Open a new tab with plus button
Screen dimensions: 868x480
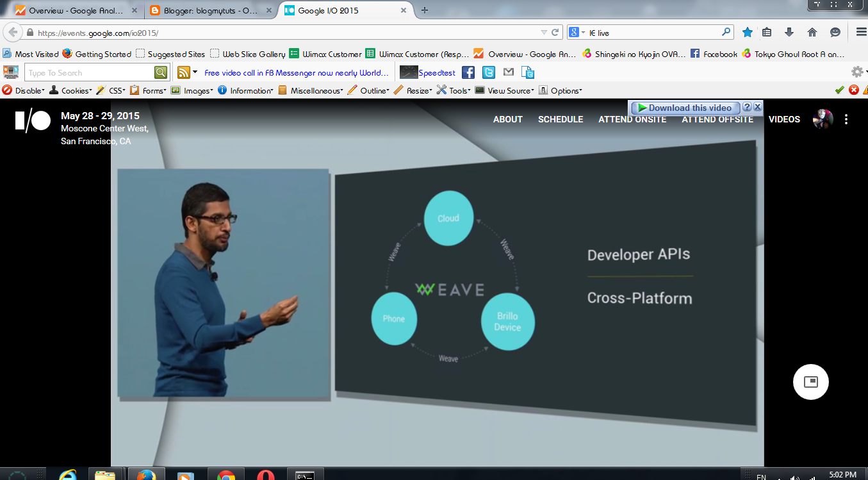pyautogui.click(x=425, y=10)
